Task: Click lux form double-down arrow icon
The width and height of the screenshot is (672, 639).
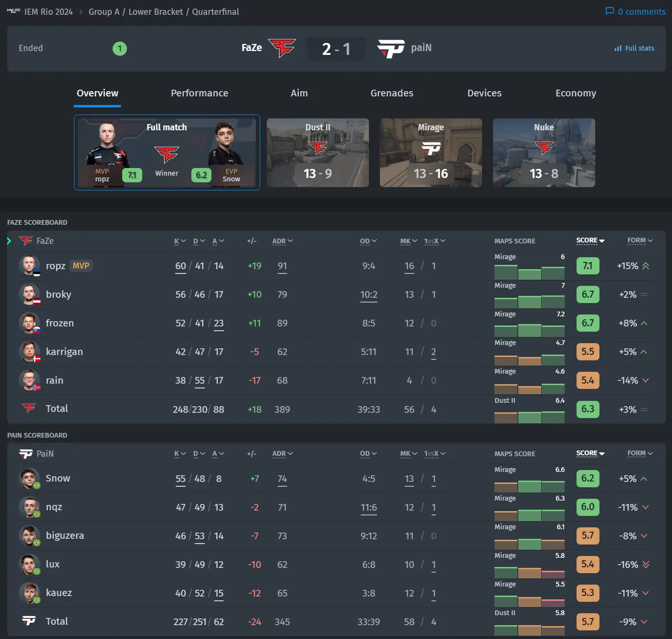Action: click(646, 564)
